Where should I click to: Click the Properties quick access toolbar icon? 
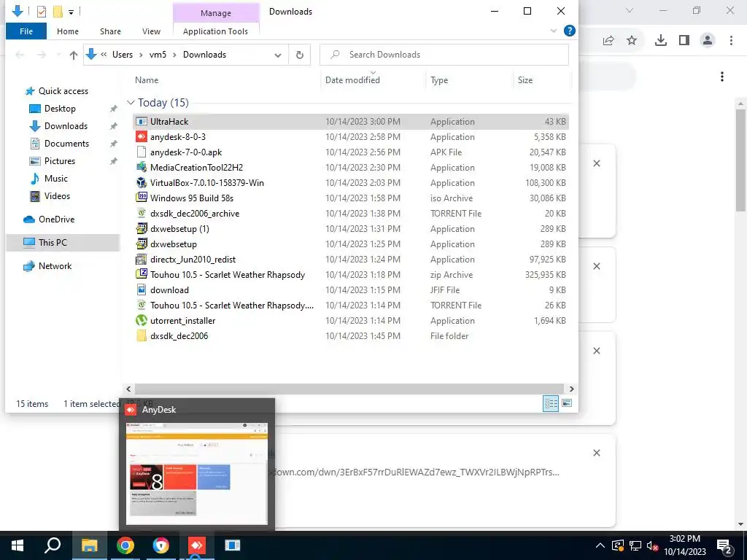click(x=42, y=11)
